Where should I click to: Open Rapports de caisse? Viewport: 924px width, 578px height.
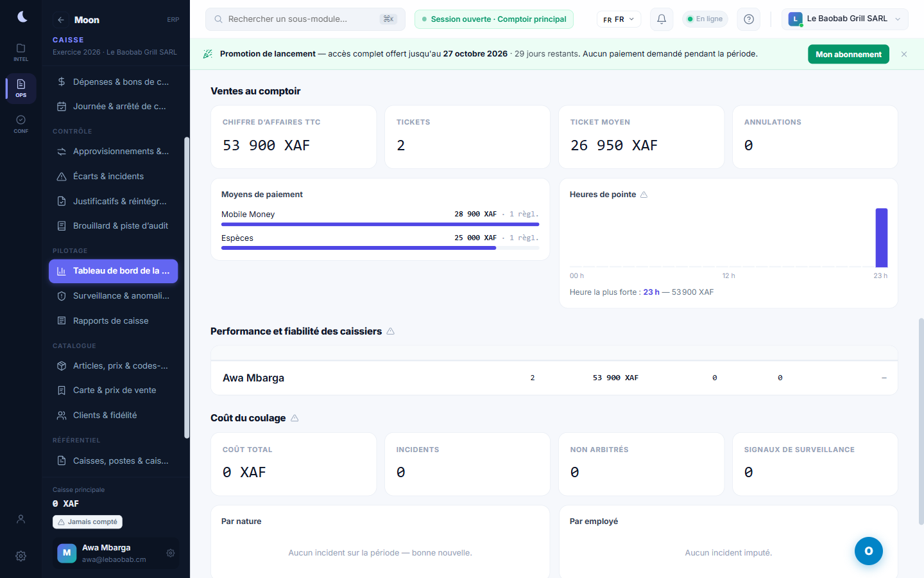point(113,320)
